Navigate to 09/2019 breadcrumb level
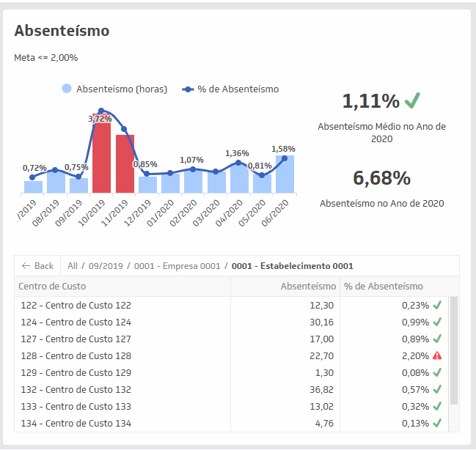476x450 pixels. click(x=103, y=266)
